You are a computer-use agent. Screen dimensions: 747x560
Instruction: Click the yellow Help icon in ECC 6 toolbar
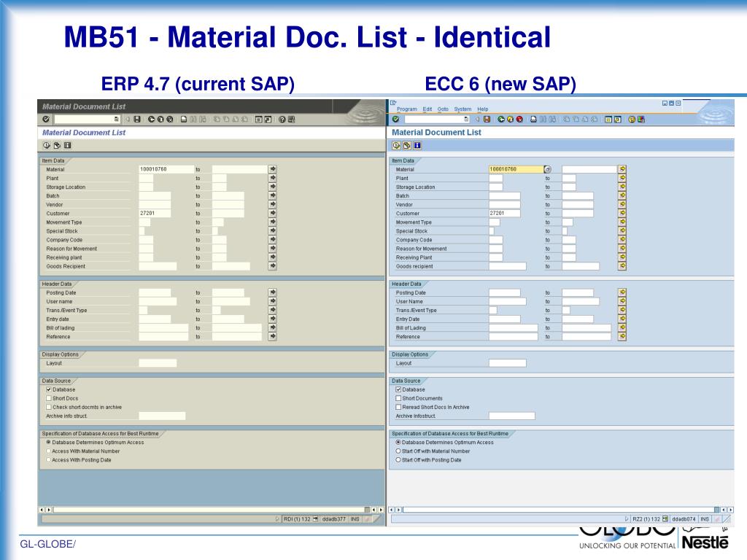[632, 120]
